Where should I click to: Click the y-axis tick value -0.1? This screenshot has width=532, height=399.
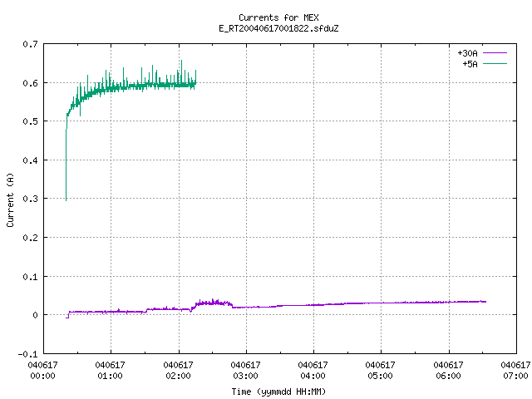[27, 354]
